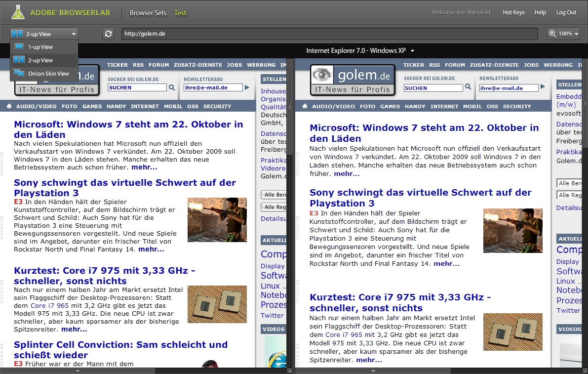Click the CPU chips thumbnail in right pane

[512, 332]
